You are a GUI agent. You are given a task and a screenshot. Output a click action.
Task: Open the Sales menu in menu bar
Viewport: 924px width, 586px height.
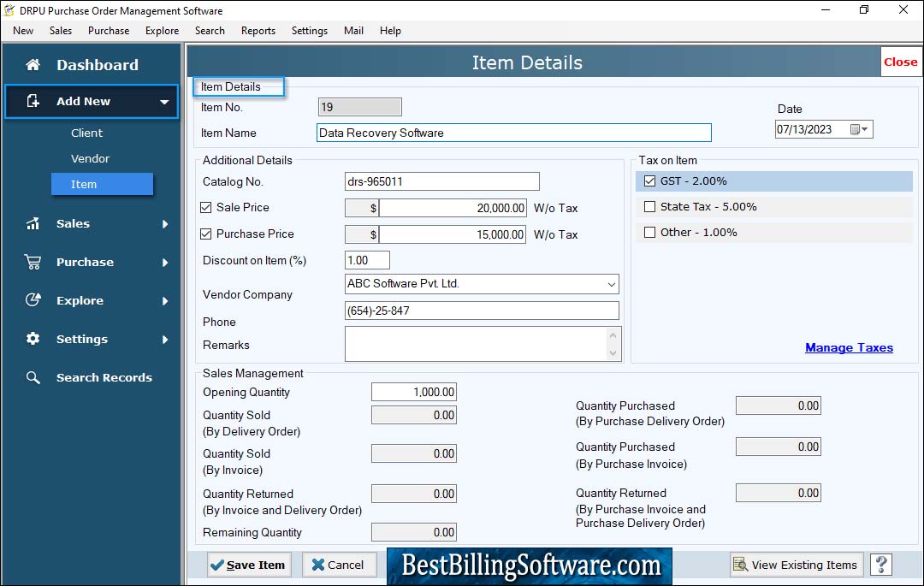61,31
